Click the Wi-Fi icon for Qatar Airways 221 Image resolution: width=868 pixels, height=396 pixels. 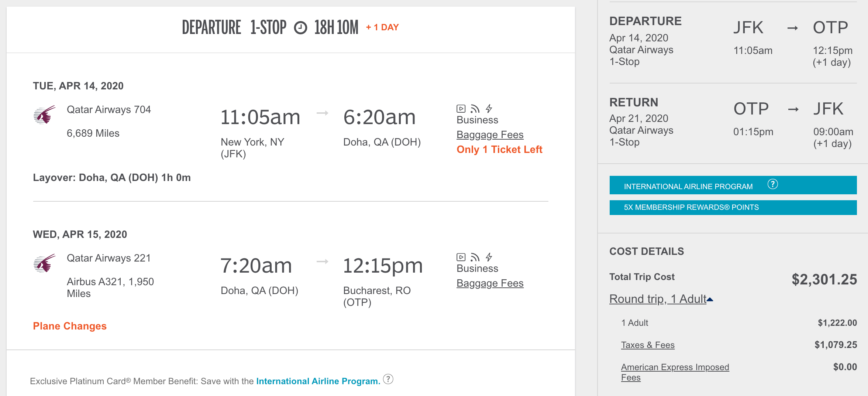pos(475,257)
